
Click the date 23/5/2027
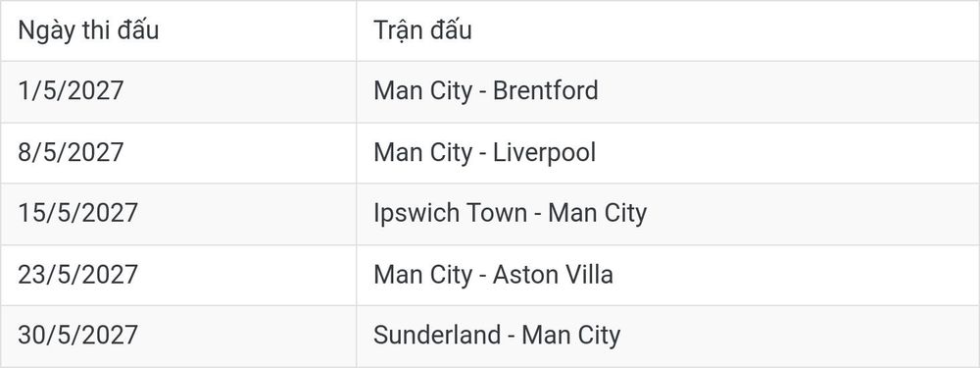[77, 274]
